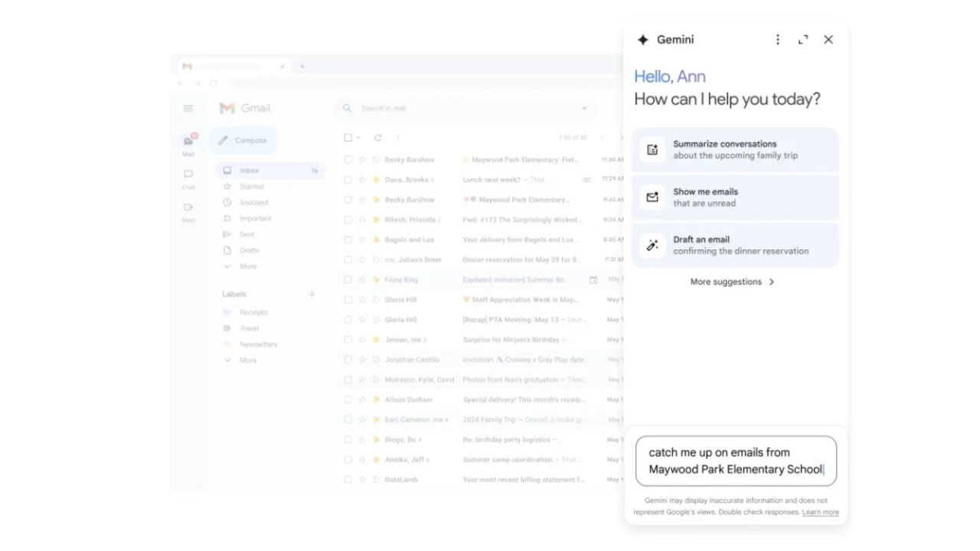Expand the Gemini panel to full size
Image resolution: width=980 pixels, height=551 pixels.
pyautogui.click(x=803, y=40)
